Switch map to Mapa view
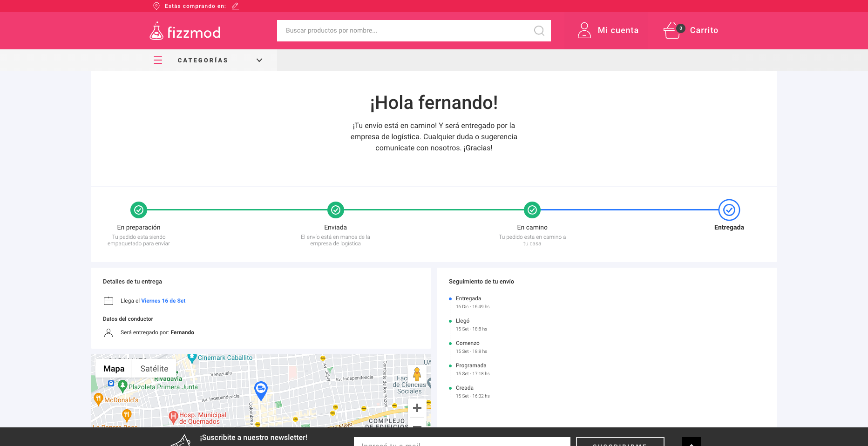The image size is (868, 446). (114, 369)
